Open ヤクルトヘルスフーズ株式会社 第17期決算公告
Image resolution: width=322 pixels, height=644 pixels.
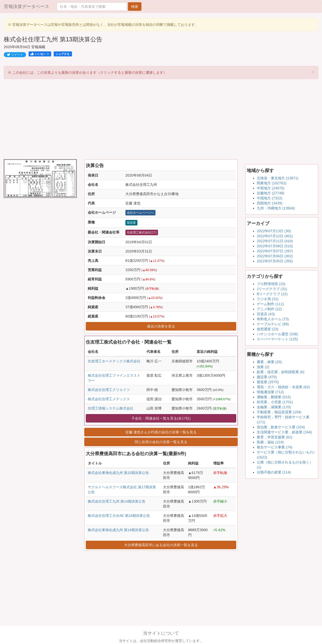122,490
